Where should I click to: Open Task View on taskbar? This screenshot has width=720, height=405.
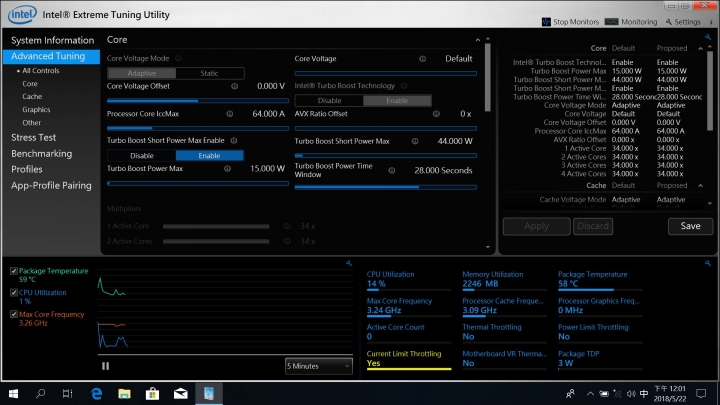tap(68, 394)
